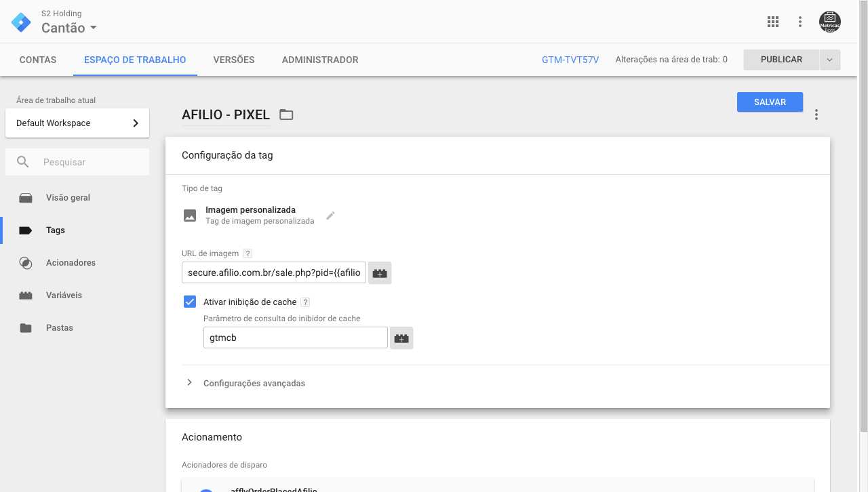Go to the Administrador tab
This screenshot has height=492, width=868.
point(320,60)
